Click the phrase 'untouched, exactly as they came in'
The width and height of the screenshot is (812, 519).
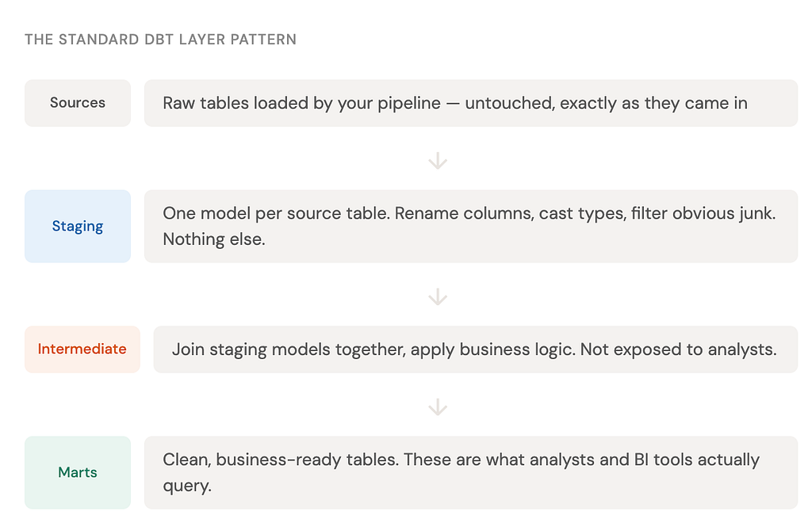coord(607,103)
